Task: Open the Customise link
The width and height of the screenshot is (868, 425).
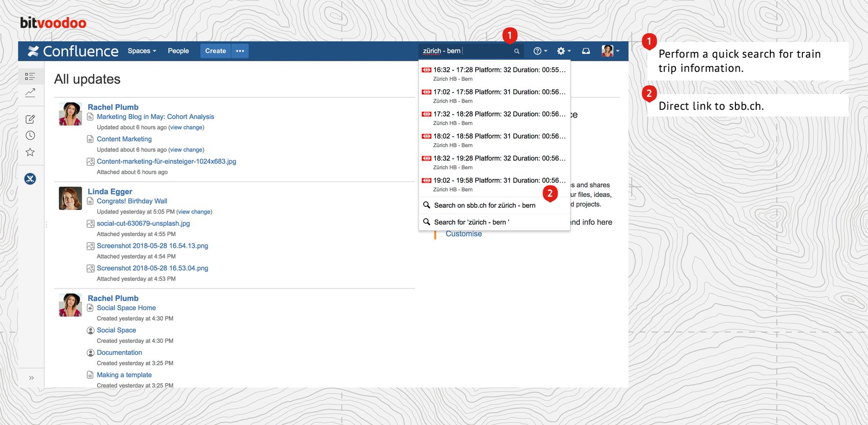Action: coord(464,234)
